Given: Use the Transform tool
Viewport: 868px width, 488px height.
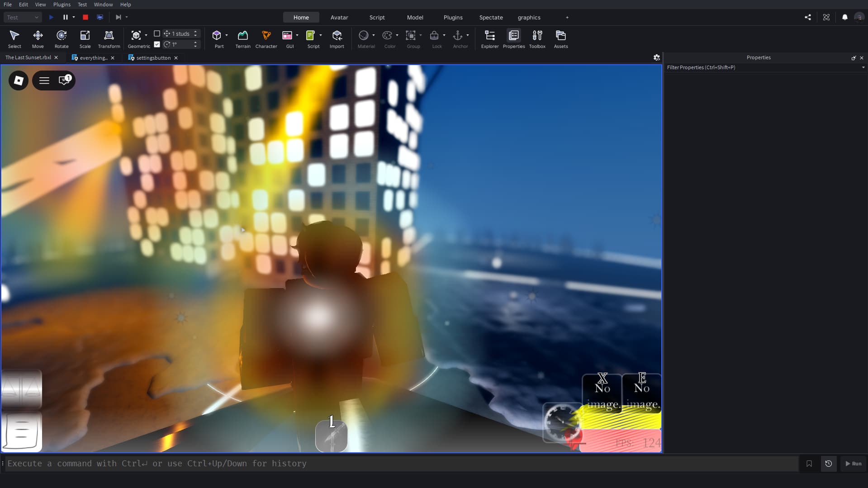Looking at the screenshot, I should (x=109, y=39).
